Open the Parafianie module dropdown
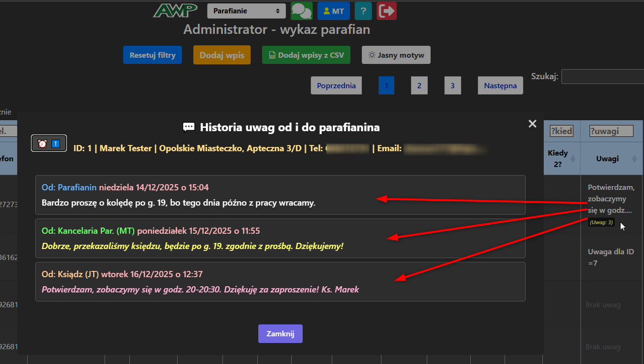This screenshot has height=364, width=644. click(x=246, y=10)
